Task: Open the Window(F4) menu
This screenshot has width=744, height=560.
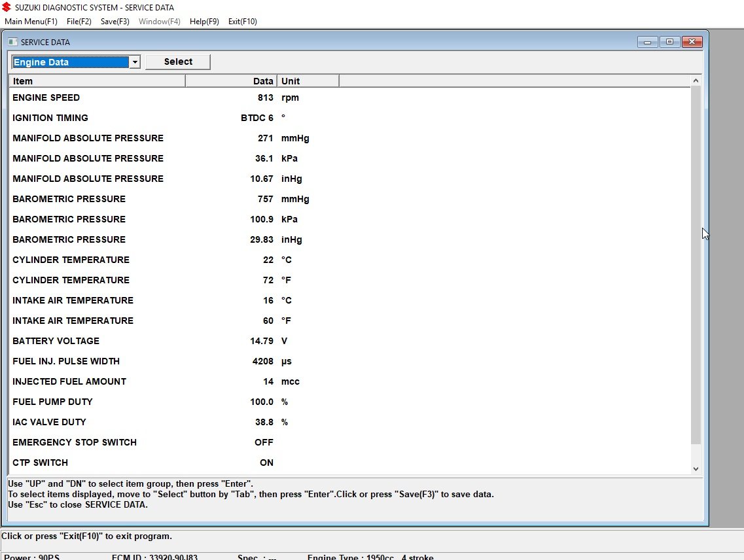Action: click(x=160, y=22)
